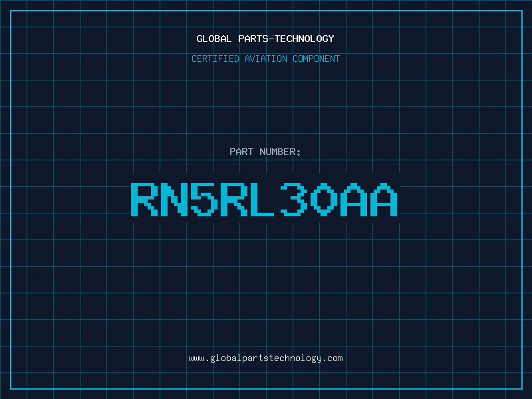
Task: Click the word PART in the label
Action: click(x=241, y=152)
